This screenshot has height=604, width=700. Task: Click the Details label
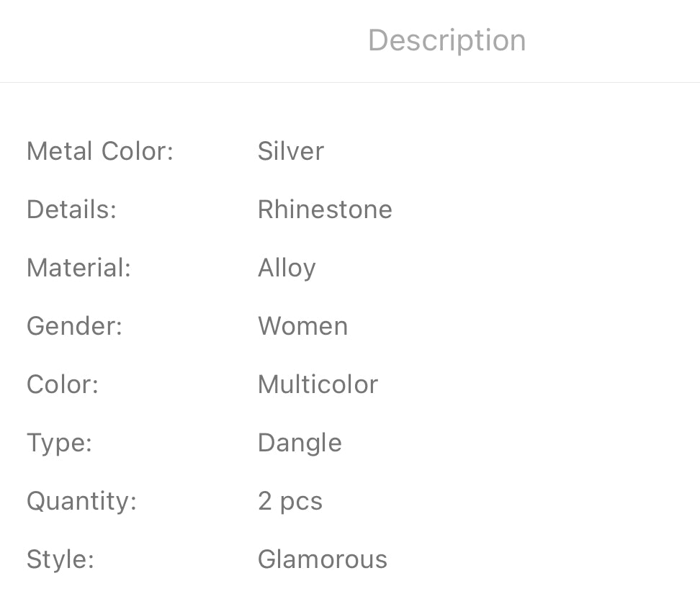point(71,209)
